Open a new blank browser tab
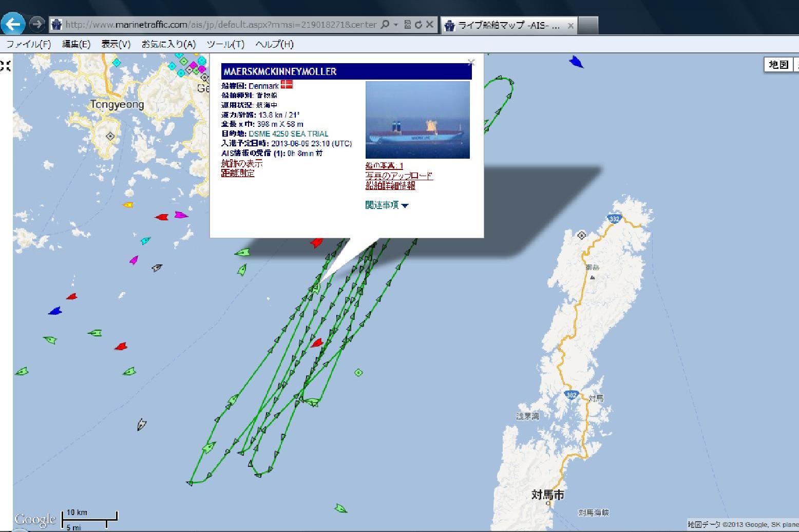 point(588,25)
